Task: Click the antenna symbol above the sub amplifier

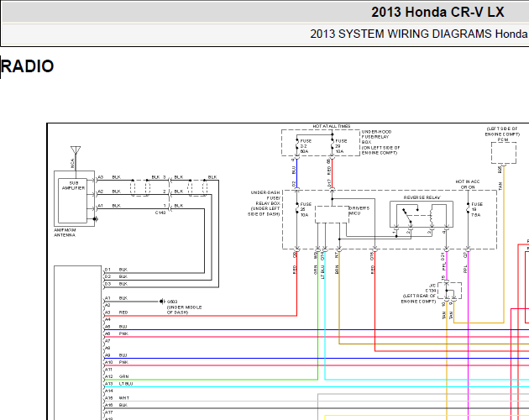Action: (76, 150)
